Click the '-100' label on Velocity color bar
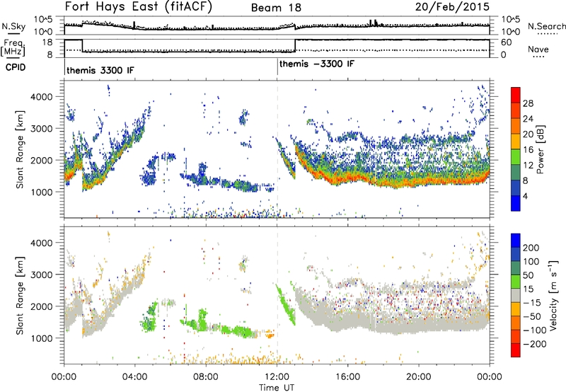Image resolution: width=566 pixels, height=392 pixels. (535, 330)
